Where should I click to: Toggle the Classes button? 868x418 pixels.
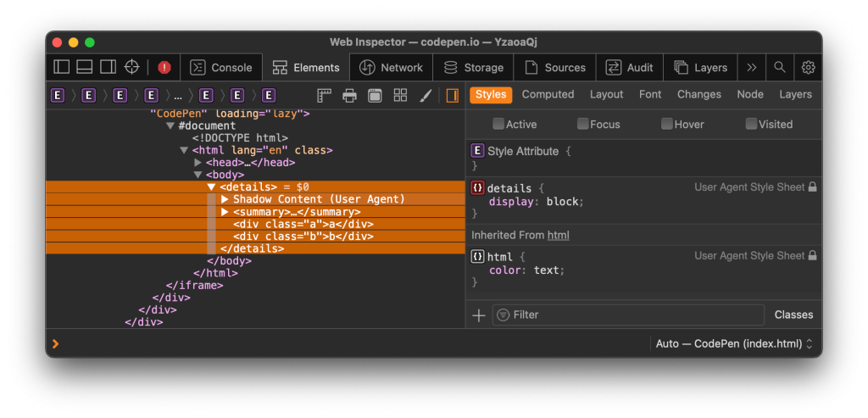(x=793, y=315)
